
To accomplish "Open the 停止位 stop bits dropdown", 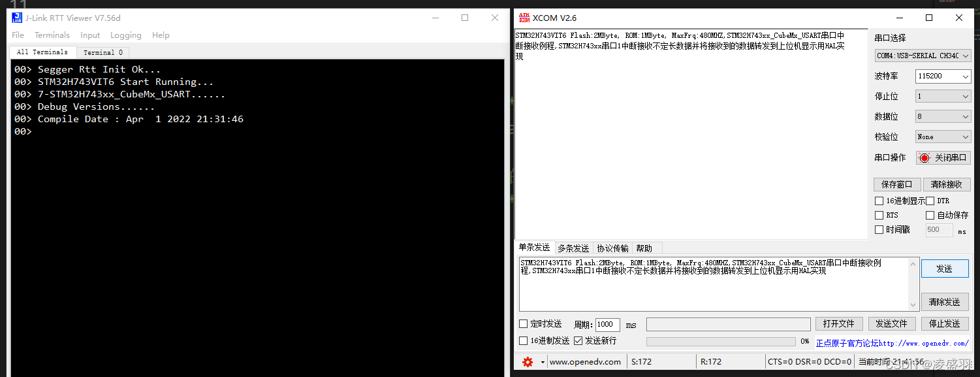I will pos(943,96).
